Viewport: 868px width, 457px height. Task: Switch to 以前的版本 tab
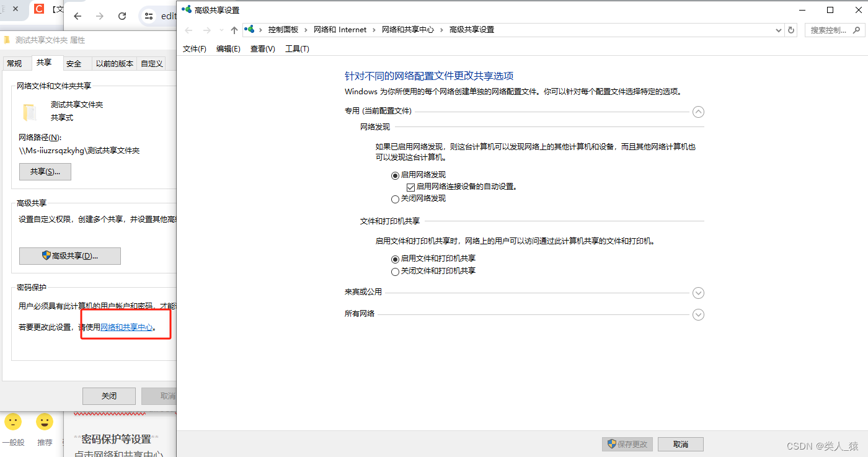pyautogui.click(x=115, y=63)
